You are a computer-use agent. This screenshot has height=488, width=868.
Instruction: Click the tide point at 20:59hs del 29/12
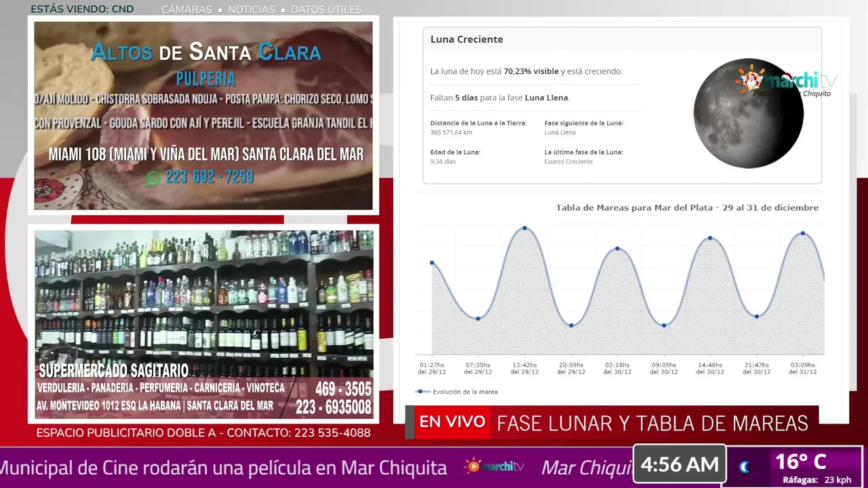coord(571,325)
